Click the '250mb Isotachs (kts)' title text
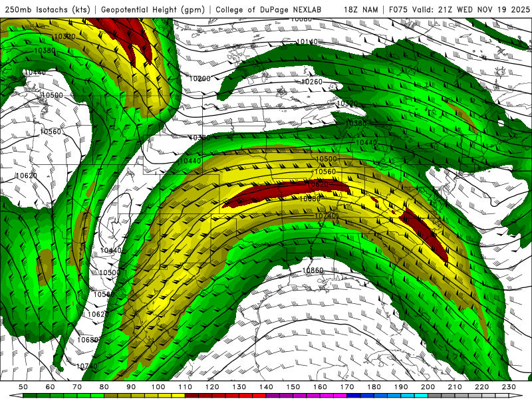Image resolution: width=532 pixels, height=399 pixels. pos(48,9)
